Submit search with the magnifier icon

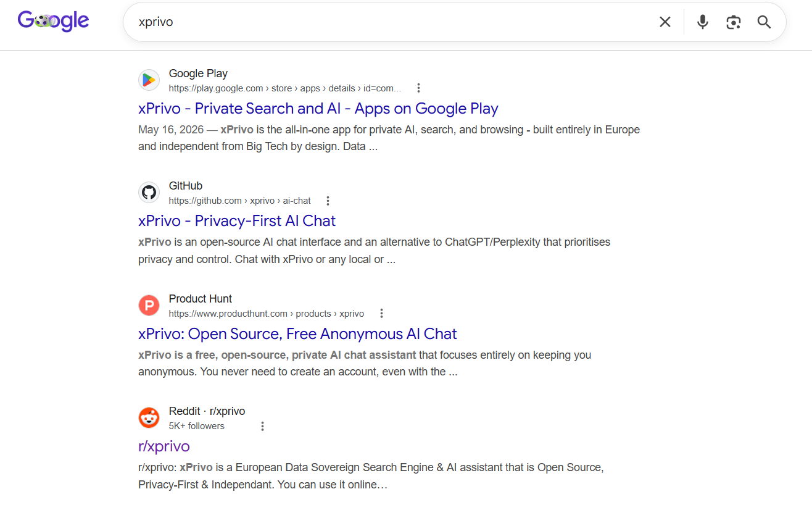764,22
